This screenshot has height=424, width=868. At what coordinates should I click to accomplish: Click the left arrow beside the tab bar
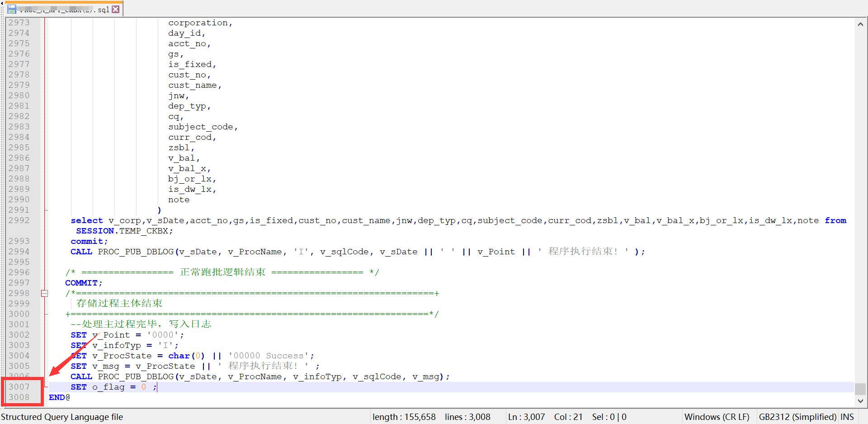click(2, 4)
